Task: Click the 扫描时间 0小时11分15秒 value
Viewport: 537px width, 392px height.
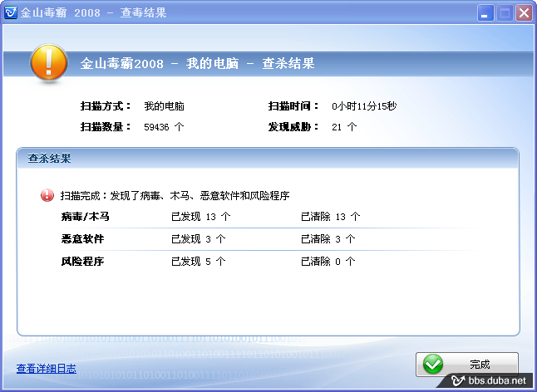Action: pos(364,106)
